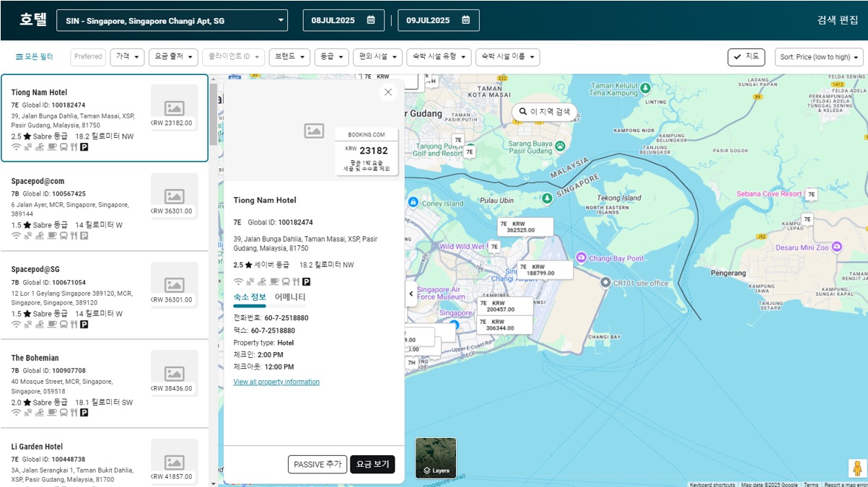Click the CR101 site office pin
This screenshot has height=487, width=868.
click(x=605, y=282)
